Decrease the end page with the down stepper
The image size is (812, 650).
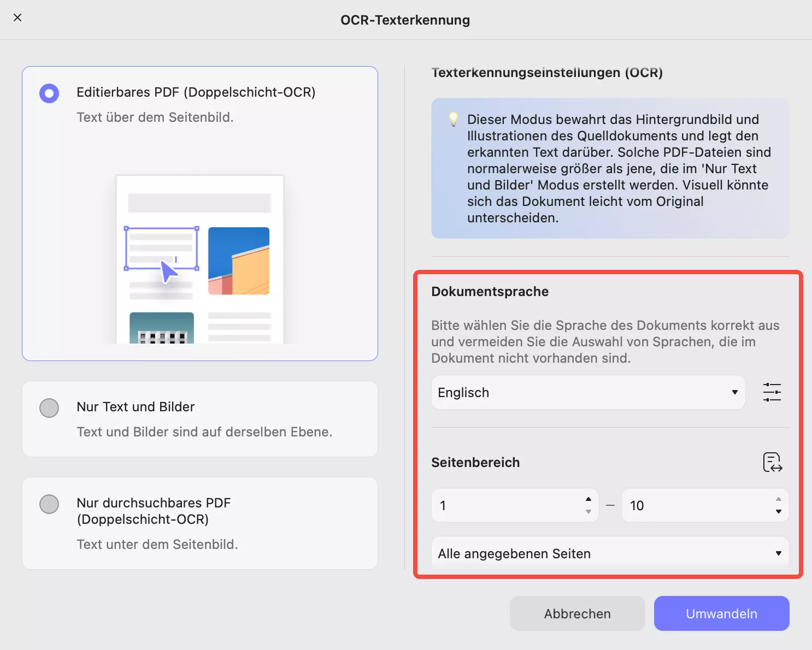pyautogui.click(x=778, y=512)
